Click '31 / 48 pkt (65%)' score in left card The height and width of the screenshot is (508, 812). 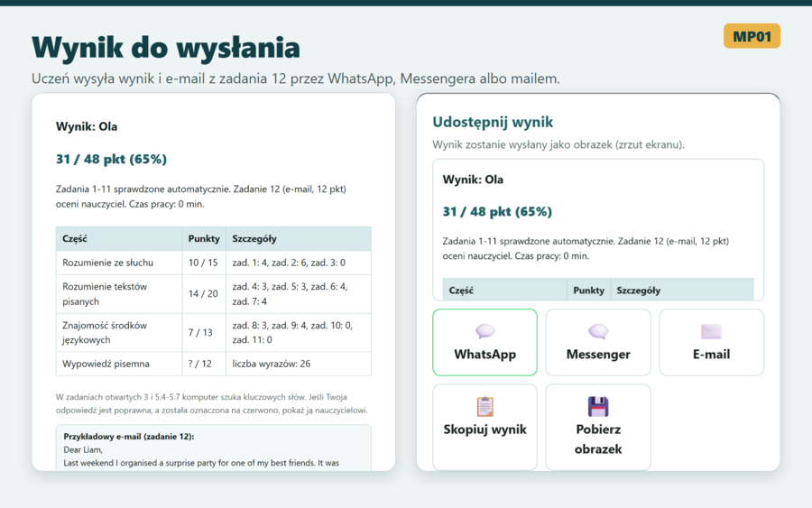pyautogui.click(x=111, y=159)
